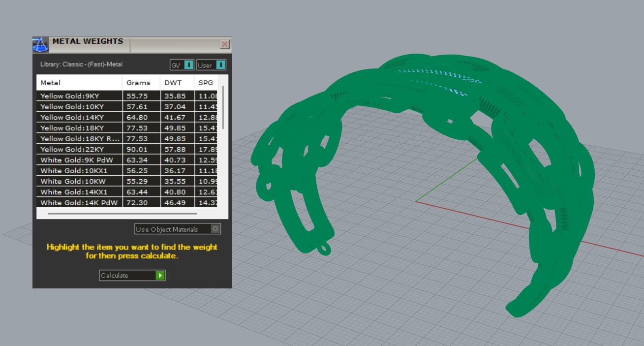Screen dimensions: 644x346
Task: Select the White Gold:14K PdW row
Action: [x=127, y=203]
